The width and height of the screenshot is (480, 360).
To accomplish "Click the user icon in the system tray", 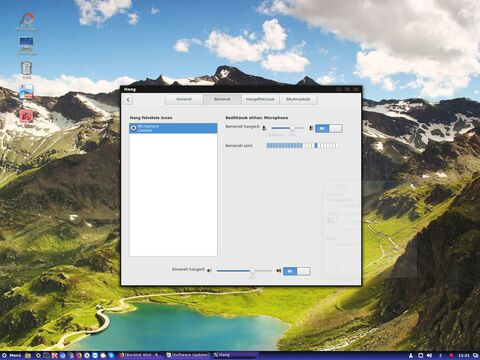I will pos(411,356).
